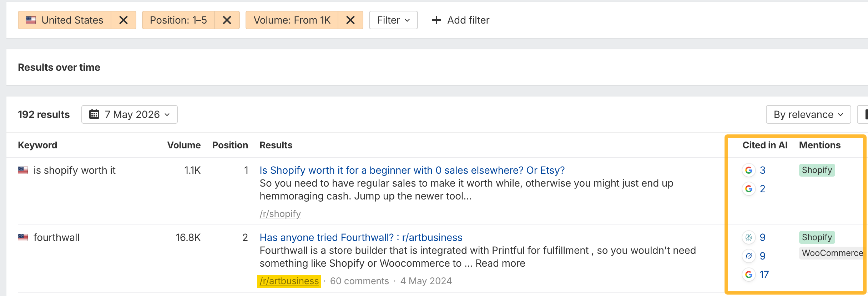The width and height of the screenshot is (868, 296).
Task: Click the WooCommerce mention tag
Action: pos(832,253)
